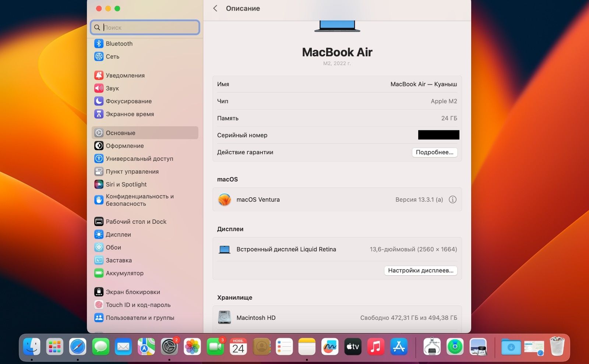Viewport: 589px width, 364px height.
Task: Open Trash from the Dock
Action: point(557,346)
